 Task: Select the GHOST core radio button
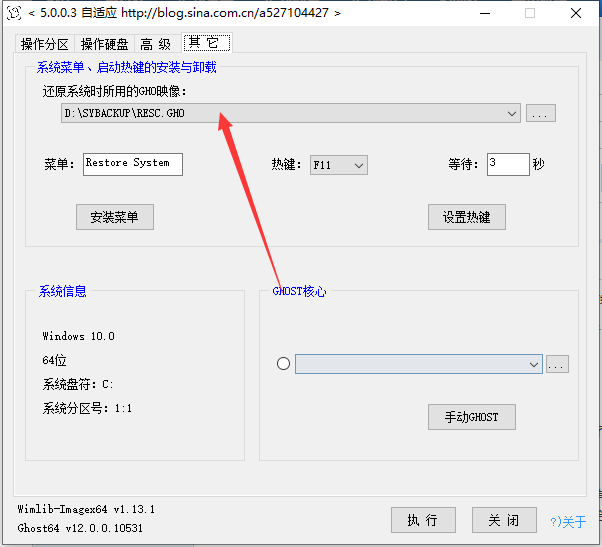click(283, 364)
